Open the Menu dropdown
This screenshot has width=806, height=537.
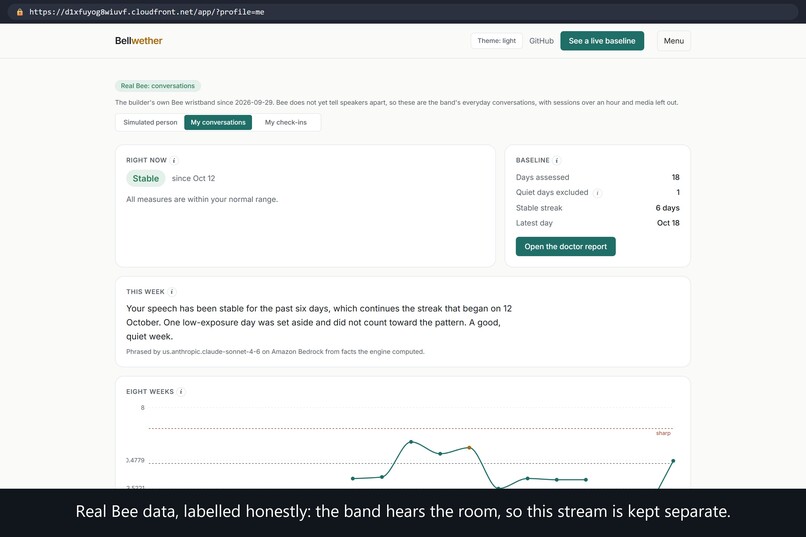[x=673, y=41]
